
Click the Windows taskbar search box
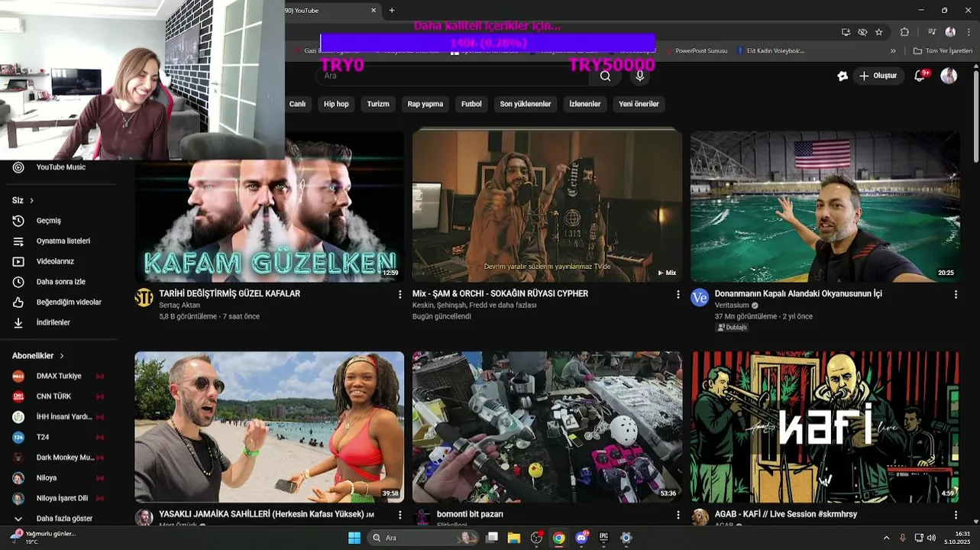point(425,538)
